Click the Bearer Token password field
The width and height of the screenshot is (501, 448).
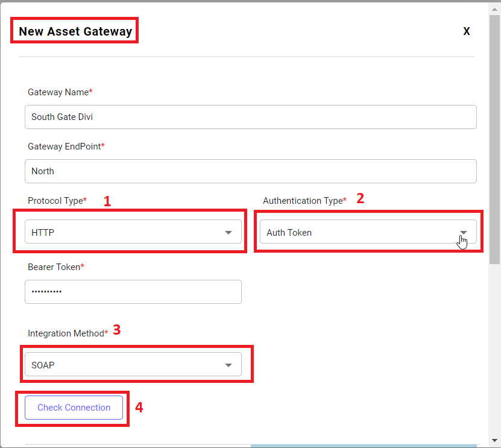(133, 292)
